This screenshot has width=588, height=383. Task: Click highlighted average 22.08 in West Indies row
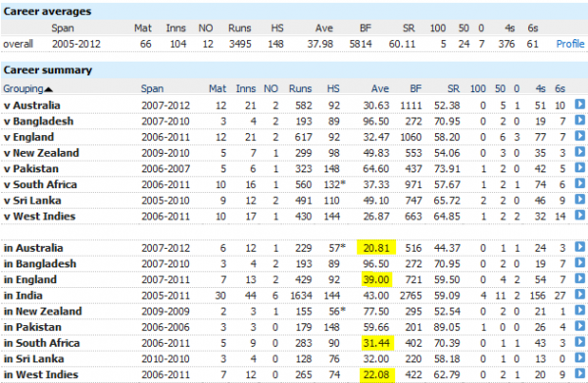tap(376, 375)
